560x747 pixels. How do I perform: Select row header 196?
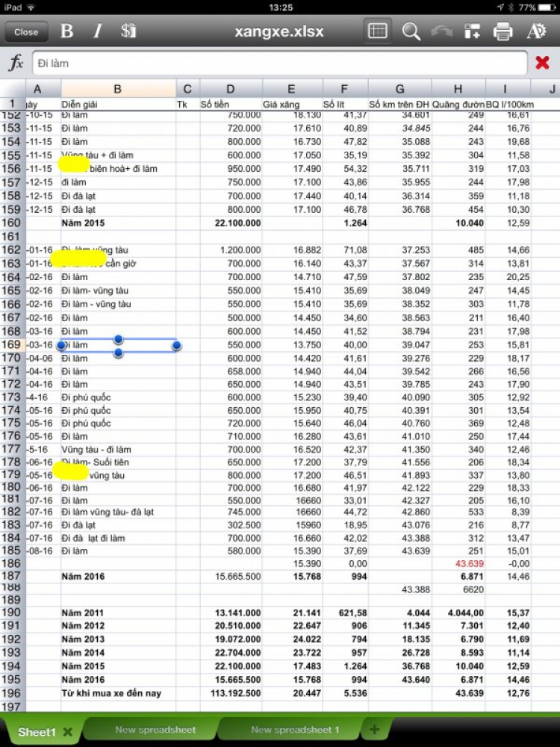point(13,693)
